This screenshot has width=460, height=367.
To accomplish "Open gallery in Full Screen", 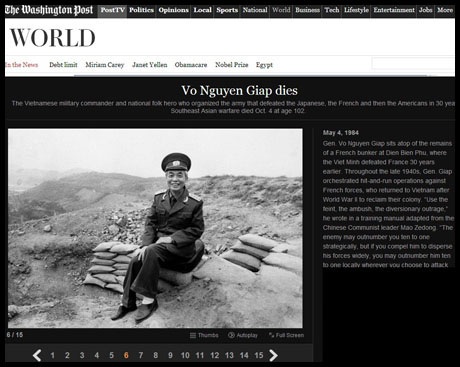I will point(286,335).
